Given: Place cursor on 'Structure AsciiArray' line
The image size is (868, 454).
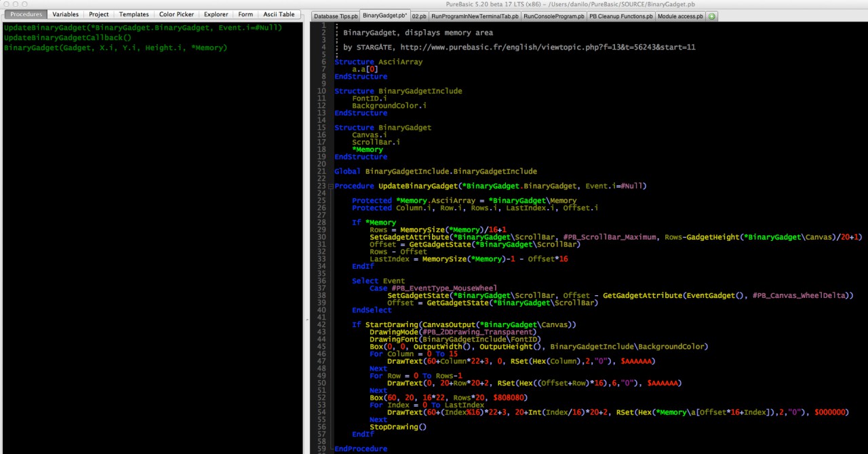Looking at the screenshot, I should tap(378, 62).
